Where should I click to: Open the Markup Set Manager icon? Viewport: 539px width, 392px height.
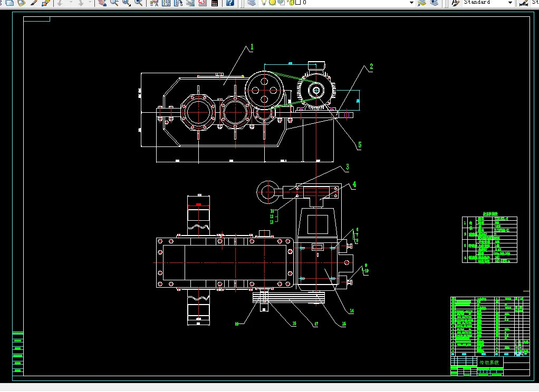[203, 3]
